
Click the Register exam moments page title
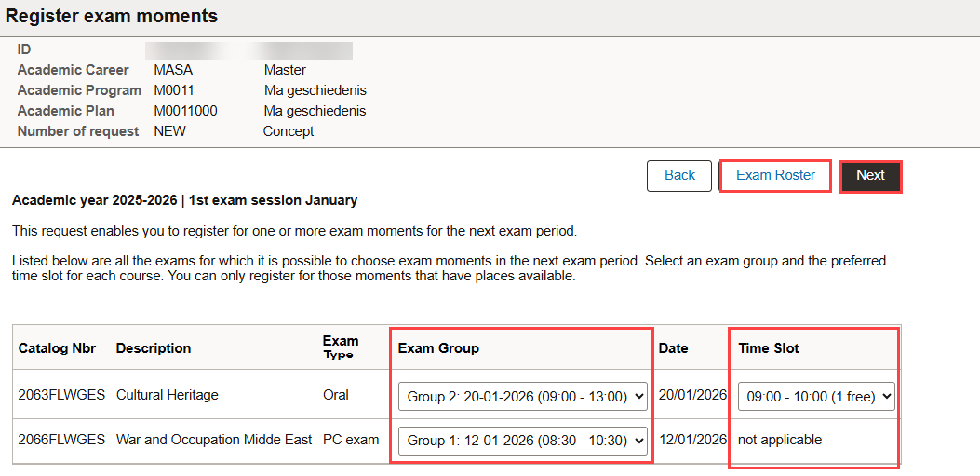tap(112, 16)
